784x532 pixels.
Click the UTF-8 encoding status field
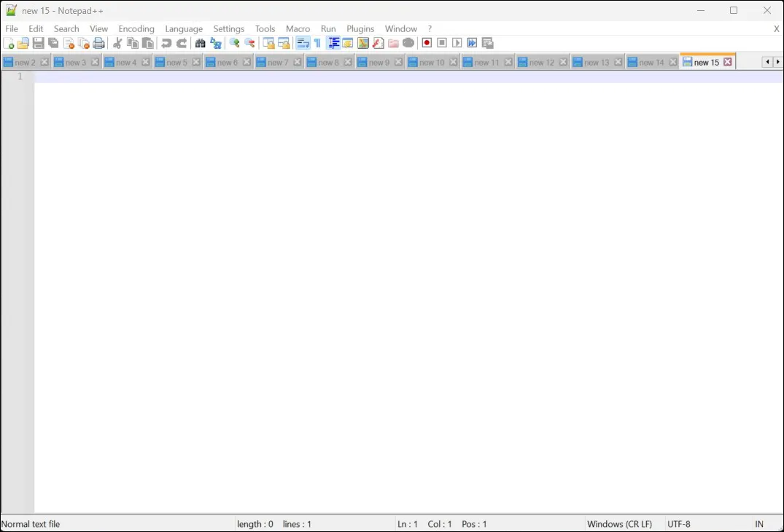[x=679, y=524]
